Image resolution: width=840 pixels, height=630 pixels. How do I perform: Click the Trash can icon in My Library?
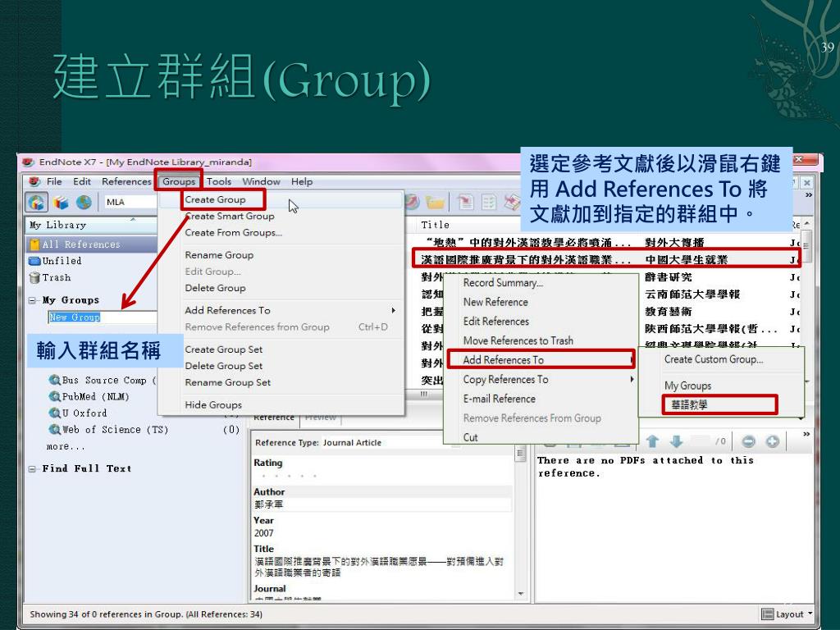[34, 277]
